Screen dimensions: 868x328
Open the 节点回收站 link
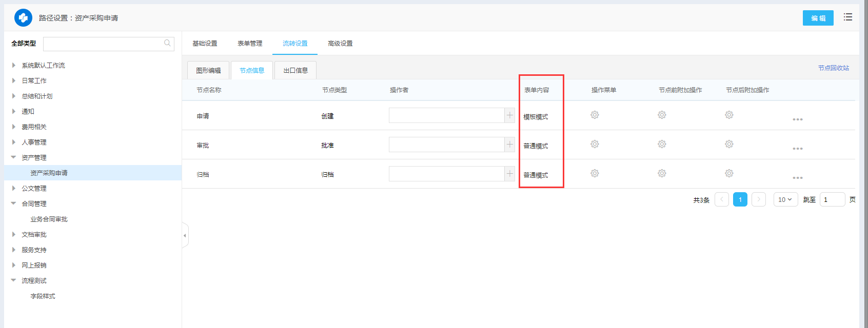tap(833, 68)
